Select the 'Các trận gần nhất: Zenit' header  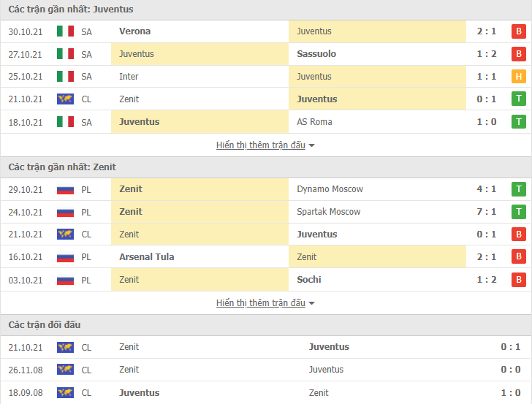[x=62, y=167]
